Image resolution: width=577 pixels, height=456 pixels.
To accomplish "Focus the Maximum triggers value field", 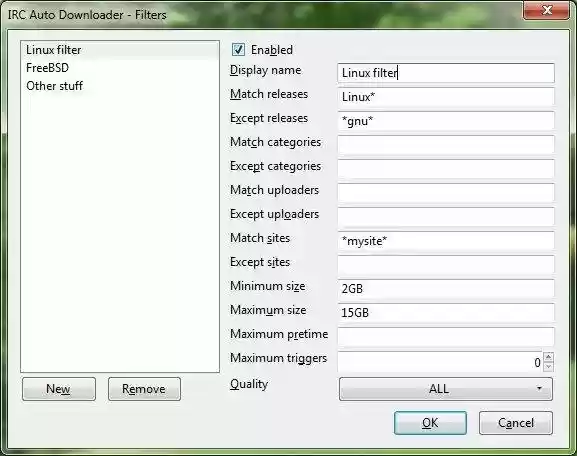I will pos(440,362).
